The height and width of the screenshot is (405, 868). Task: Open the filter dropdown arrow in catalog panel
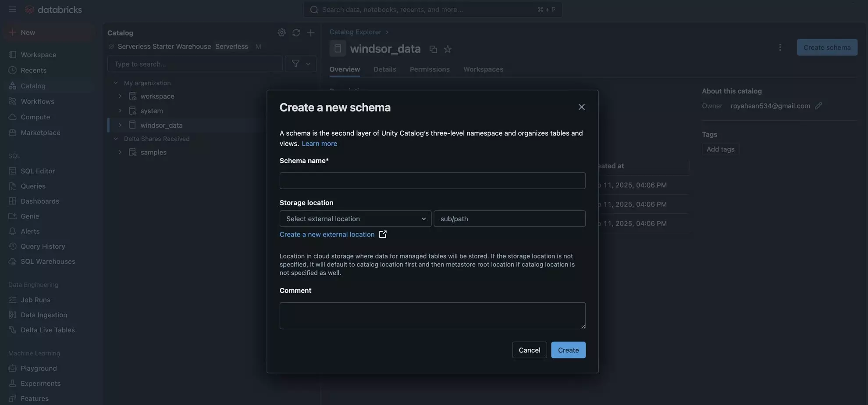pyautogui.click(x=308, y=64)
